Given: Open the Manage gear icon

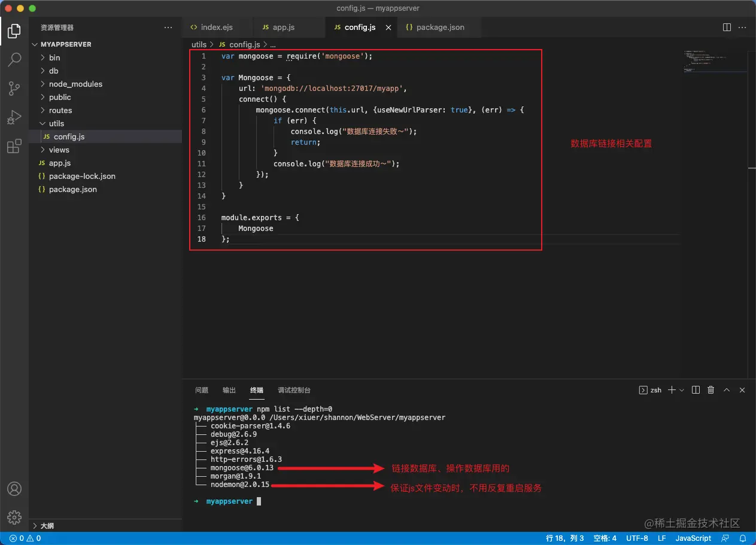Looking at the screenshot, I should coord(14,517).
